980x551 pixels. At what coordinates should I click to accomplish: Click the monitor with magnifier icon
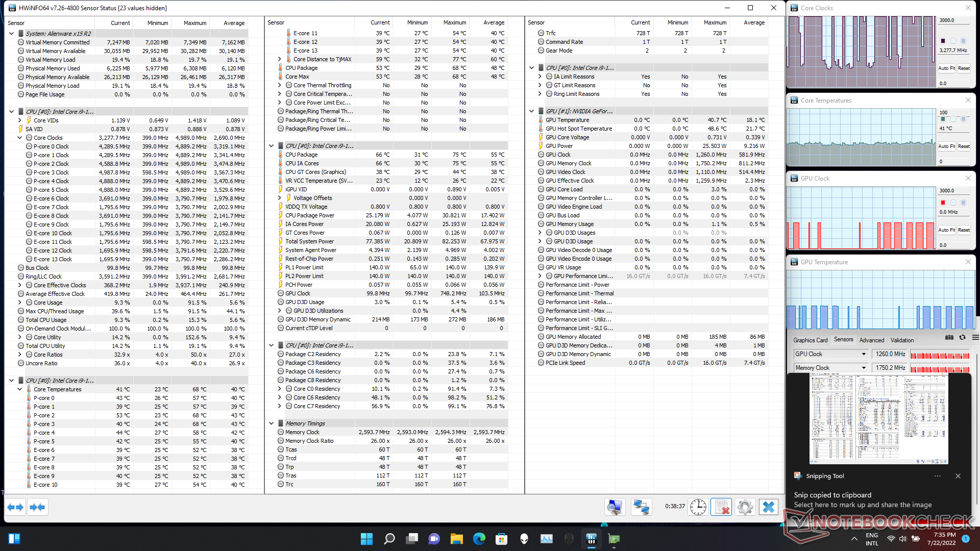pos(615,507)
